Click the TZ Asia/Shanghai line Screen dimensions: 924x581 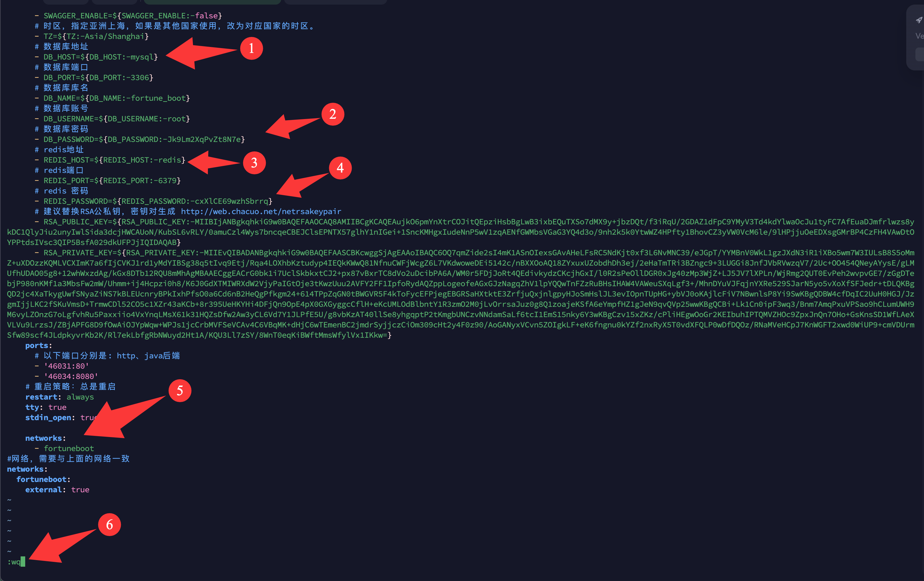pos(96,36)
